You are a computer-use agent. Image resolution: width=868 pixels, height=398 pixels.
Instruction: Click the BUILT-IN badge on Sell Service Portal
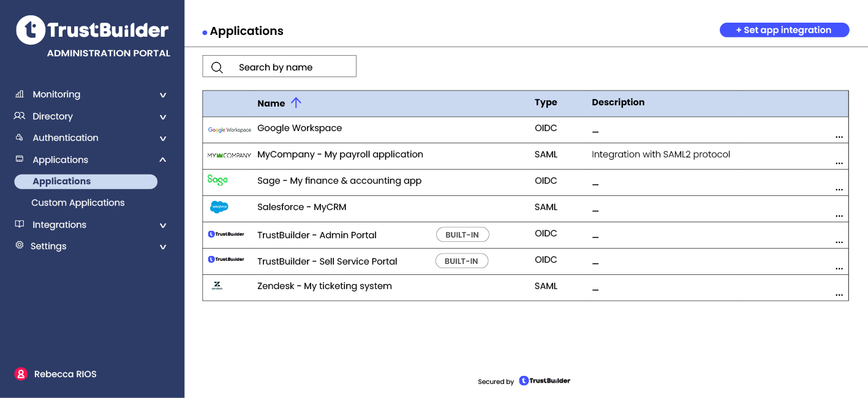click(462, 261)
